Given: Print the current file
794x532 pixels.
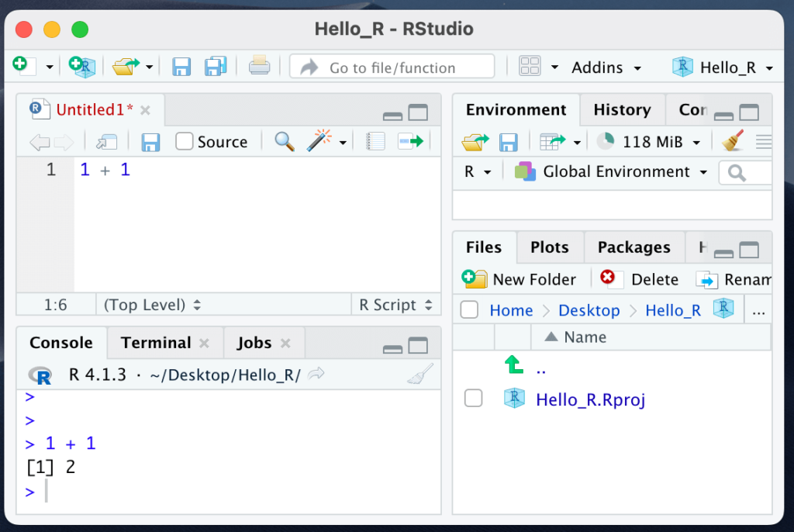Looking at the screenshot, I should pyautogui.click(x=259, y=67).
